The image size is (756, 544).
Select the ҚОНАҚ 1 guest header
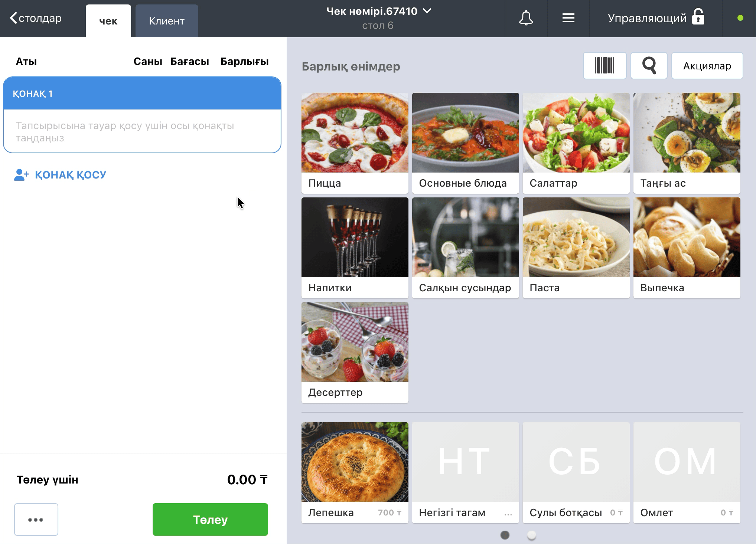pos(142,94)
